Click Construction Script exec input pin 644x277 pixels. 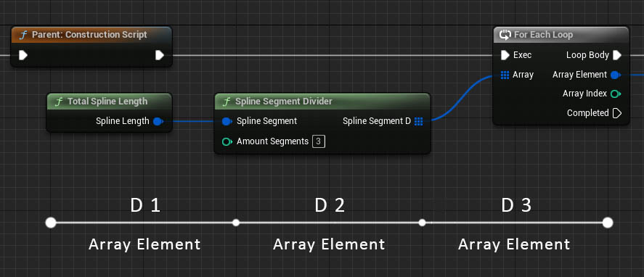[x=23, y=55]
